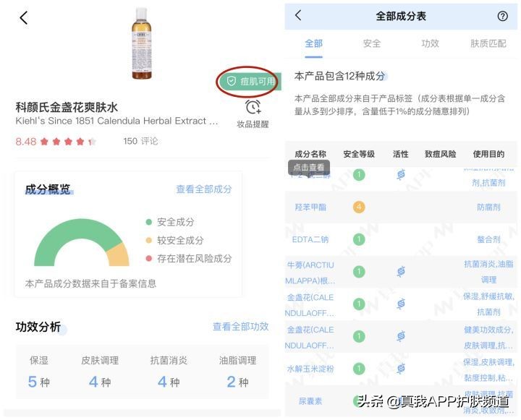Image resolution: width=521 pixels, height=420 pixels.
Task: Go back from the product detail page
Action: click(x=24, y=18)
